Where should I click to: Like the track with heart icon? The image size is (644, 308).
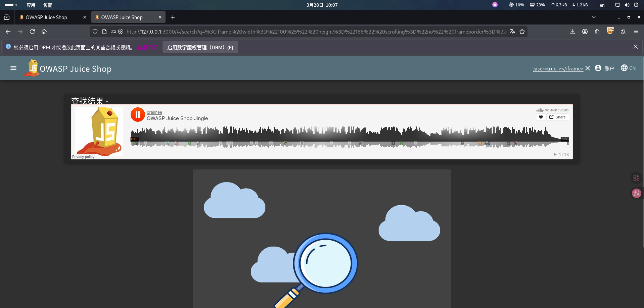[x=541, y=117]
